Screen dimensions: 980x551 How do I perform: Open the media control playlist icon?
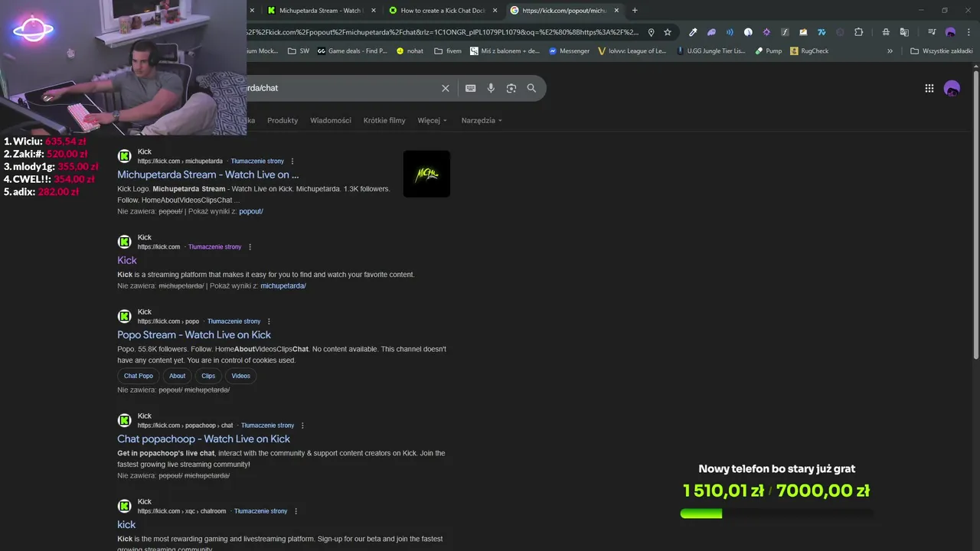(x=932, y=32)
